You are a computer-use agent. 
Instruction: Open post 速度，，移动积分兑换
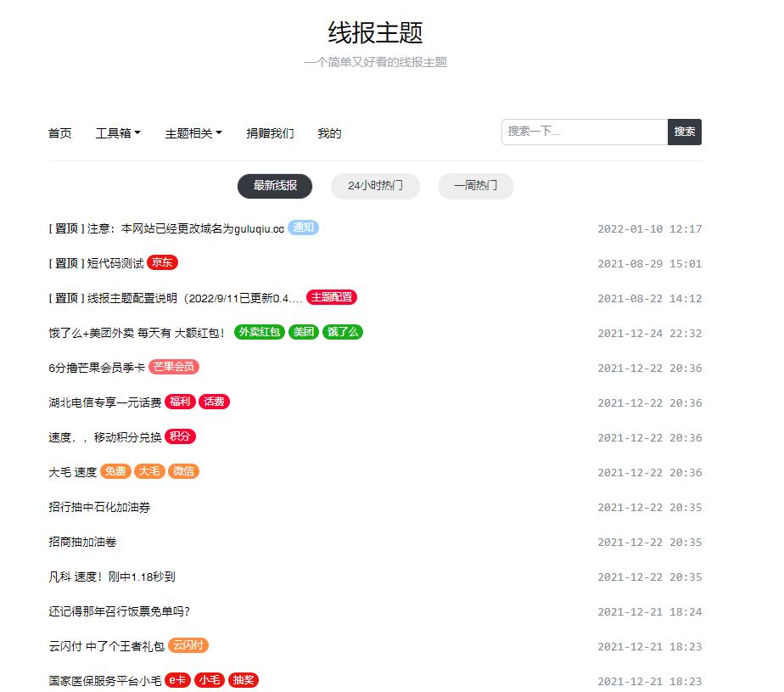tap(105, 437)
